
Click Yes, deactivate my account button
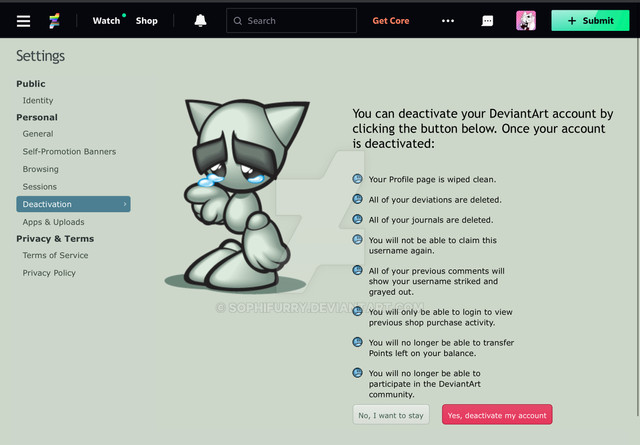497,415
